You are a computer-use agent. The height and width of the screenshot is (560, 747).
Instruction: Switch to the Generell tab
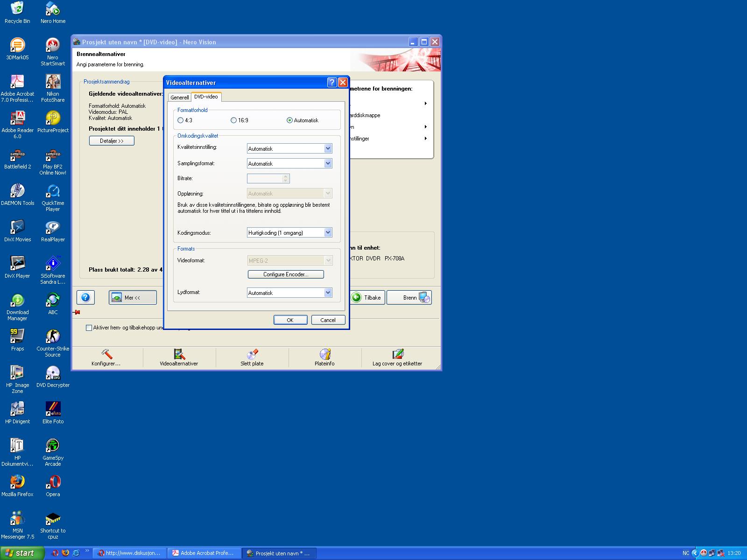click(180, 98)
